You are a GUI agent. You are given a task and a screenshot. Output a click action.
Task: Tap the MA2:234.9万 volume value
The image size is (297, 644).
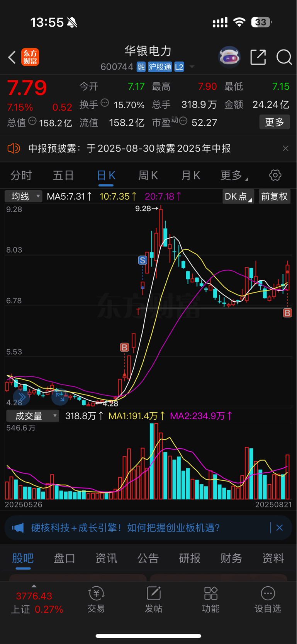point(202,416)
